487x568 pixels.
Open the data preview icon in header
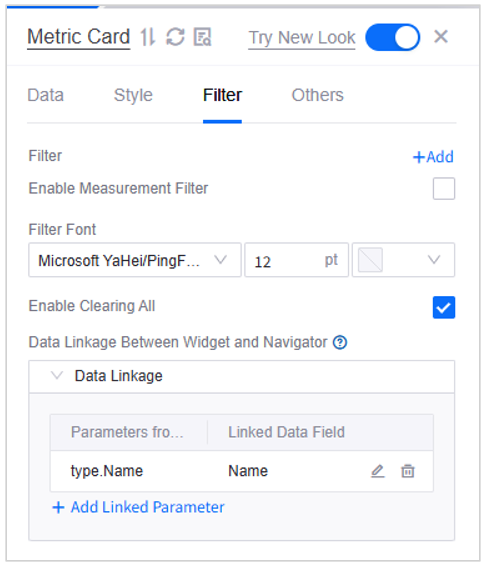pyautogui.click(x=203, y=37)
